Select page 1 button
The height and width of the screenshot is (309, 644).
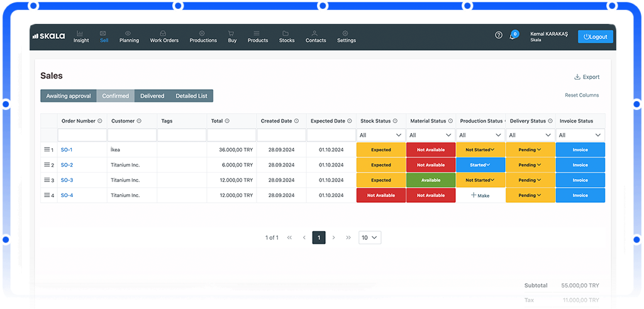click(319, 237)
